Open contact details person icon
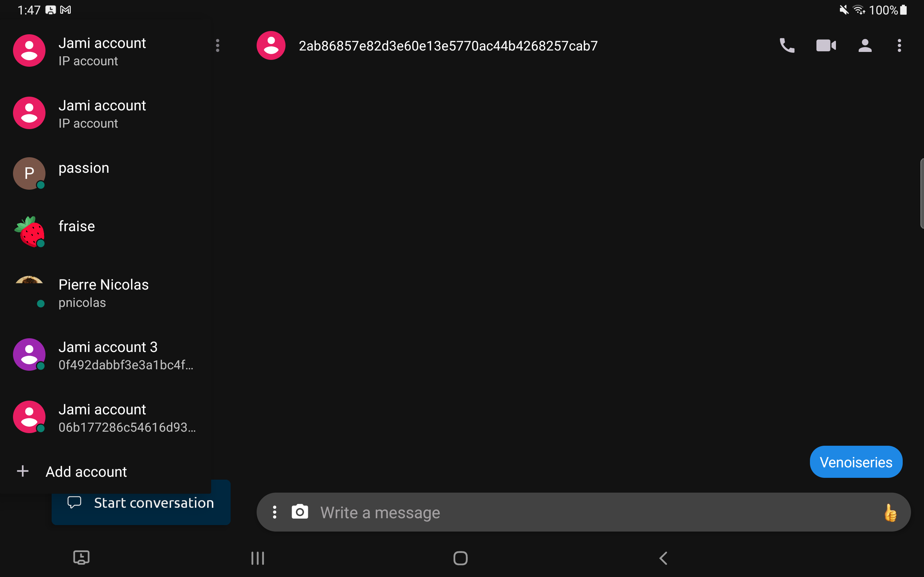924x577 pixels. pos(865,45)
